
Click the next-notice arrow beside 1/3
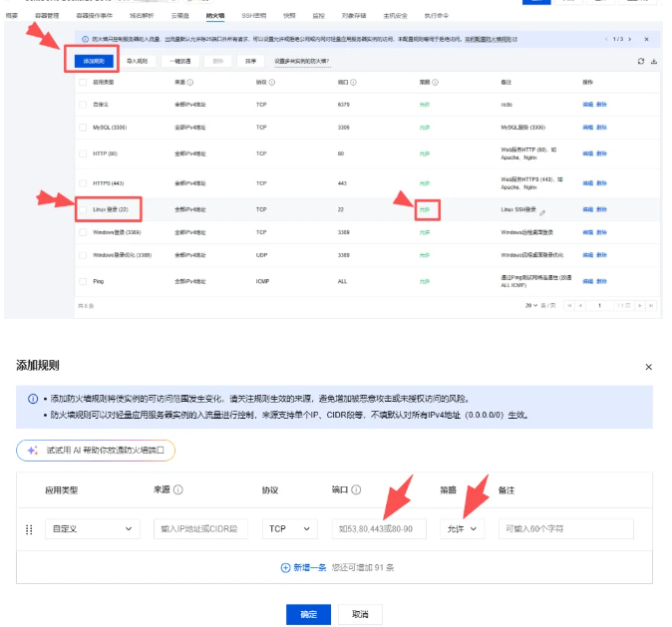630,39
